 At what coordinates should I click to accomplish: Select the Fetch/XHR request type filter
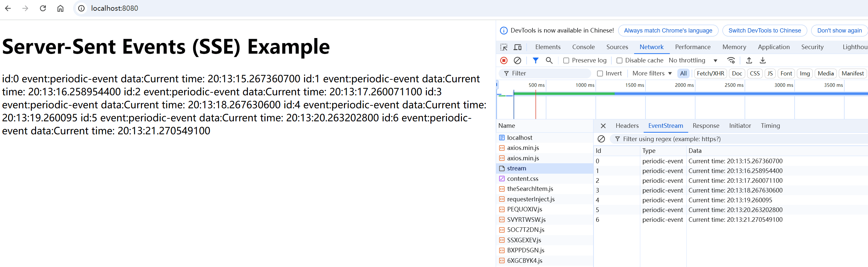click(710, 73)
